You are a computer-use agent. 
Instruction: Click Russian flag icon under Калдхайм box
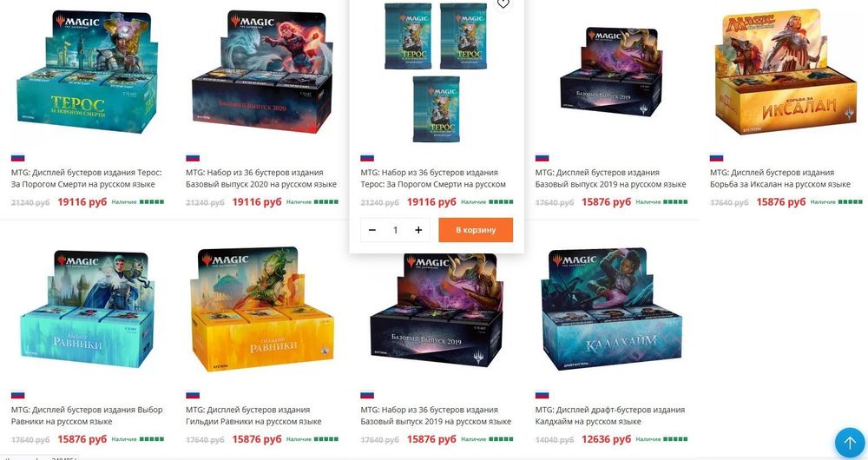(542, 395)
